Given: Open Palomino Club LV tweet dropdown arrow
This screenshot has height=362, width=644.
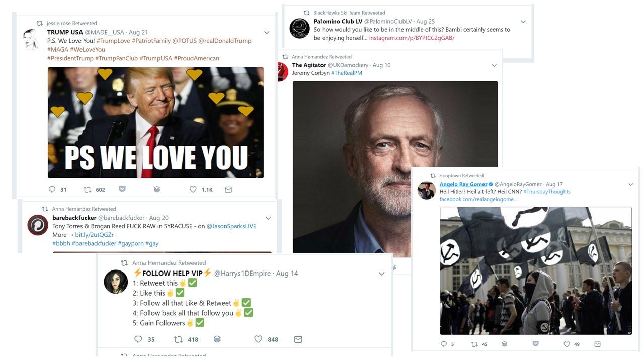Looking at the screenshot, I should coord(523,22).
